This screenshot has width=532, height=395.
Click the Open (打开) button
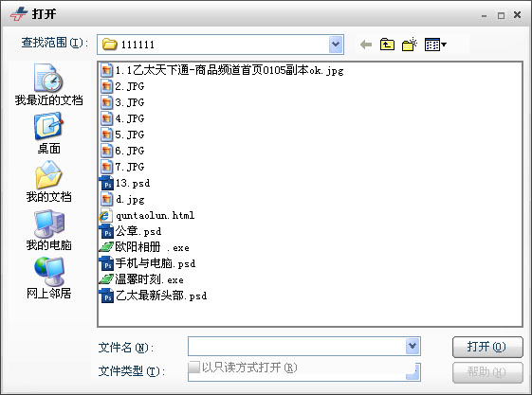(487, 347)
